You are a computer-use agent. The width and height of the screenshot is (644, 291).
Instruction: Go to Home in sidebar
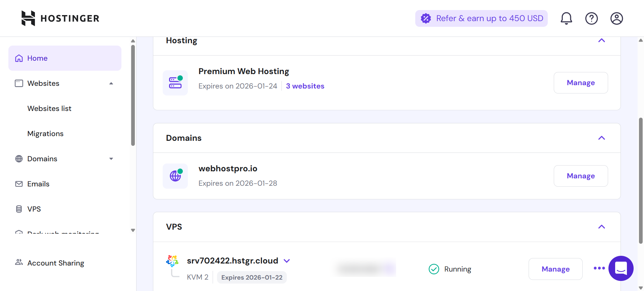point(65,58)
